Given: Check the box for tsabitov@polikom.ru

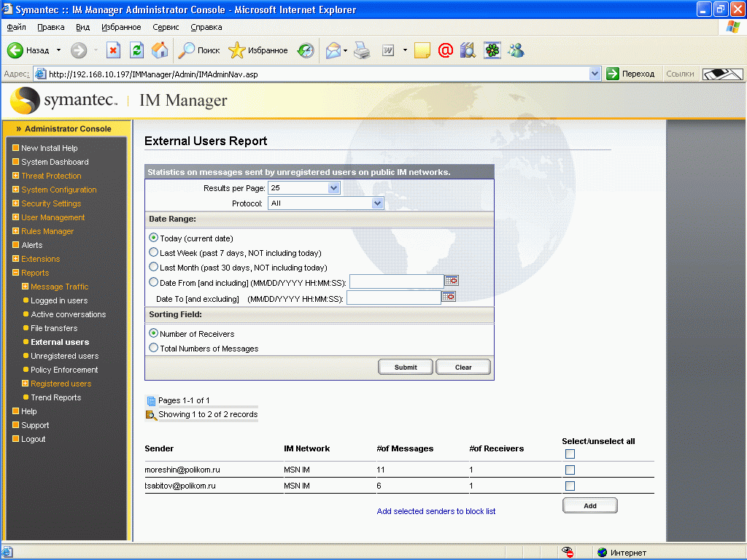Looking at the screenshot, I should coord(570,486).
